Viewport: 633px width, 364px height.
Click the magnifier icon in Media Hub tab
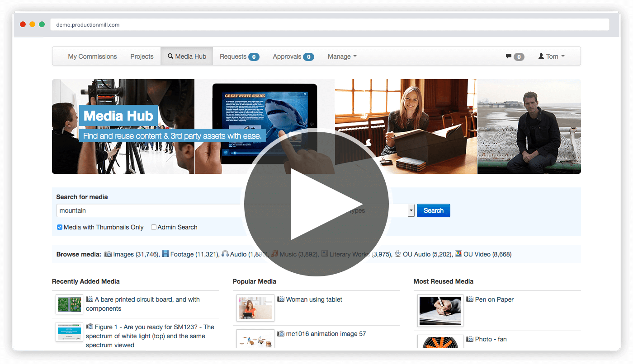coord(170,56)
